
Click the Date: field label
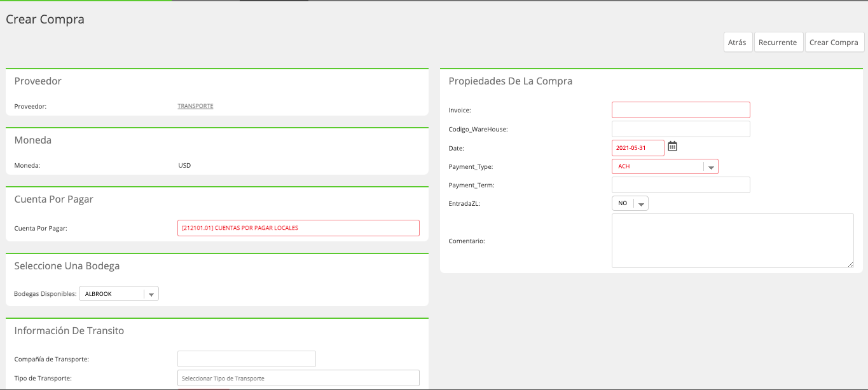[457, 149]
